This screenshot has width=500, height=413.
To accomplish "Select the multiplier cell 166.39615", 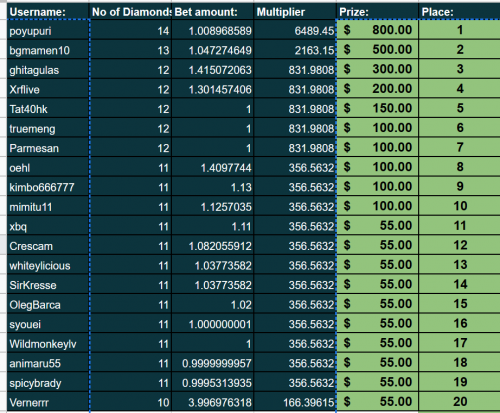I will (295, 402).
